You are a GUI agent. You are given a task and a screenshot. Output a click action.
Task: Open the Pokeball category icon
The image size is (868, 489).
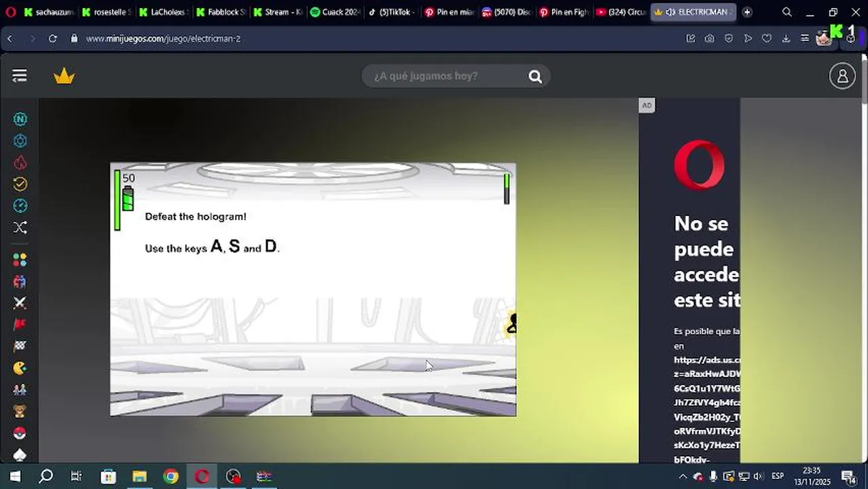point(20,433)
